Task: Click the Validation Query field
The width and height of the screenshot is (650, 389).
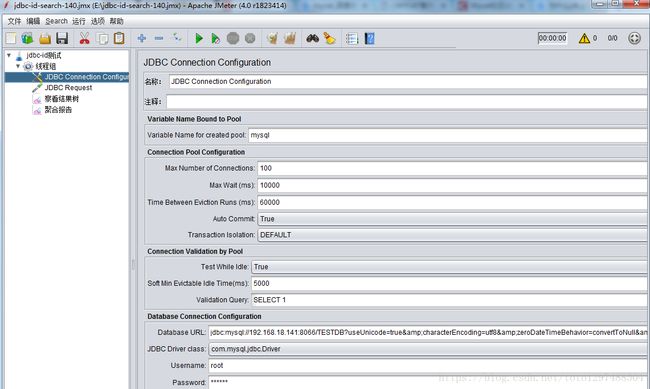Action: pyautogui.click(x=449, y=300)
